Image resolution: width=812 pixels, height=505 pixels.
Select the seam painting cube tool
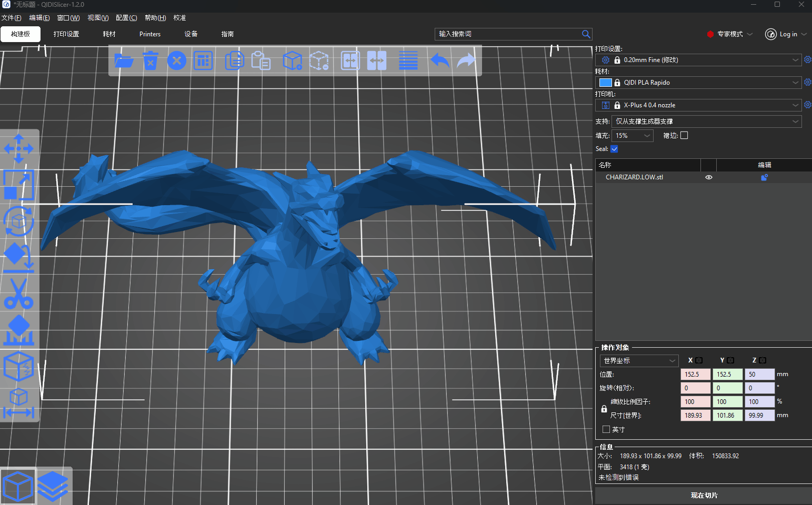pyautogui.click(x=19, y=367)
